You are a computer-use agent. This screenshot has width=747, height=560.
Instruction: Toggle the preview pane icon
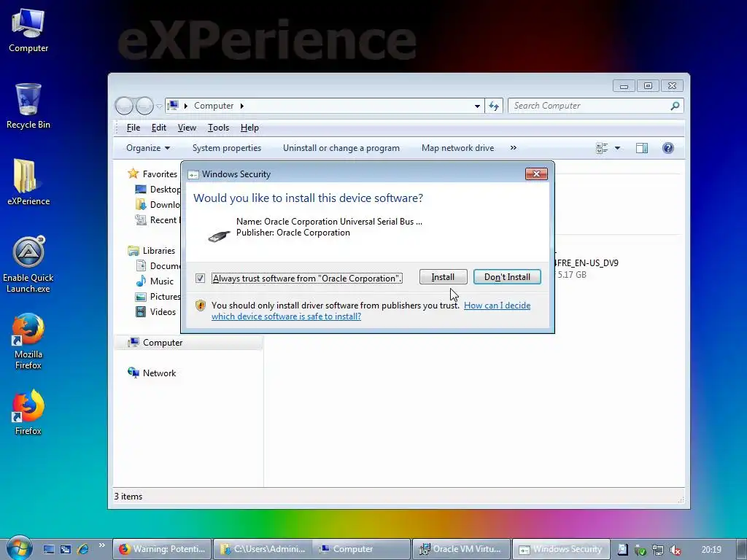pyautogui.click(x=642, y=148)
